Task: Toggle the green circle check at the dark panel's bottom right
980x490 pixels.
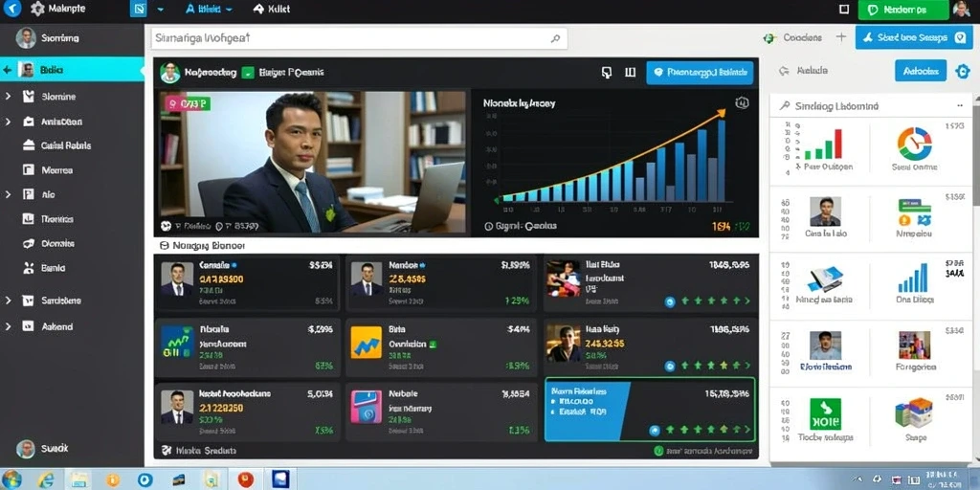Action: tap(658, 450)
